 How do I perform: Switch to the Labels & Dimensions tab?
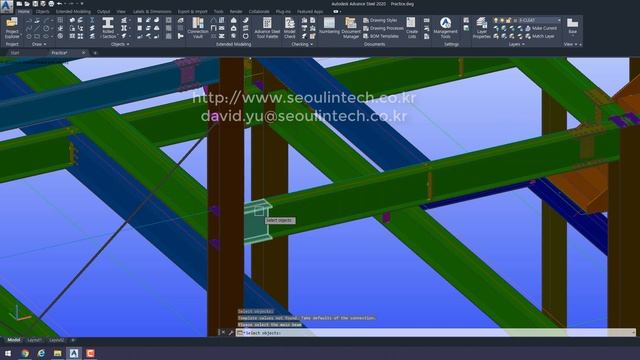(152, 11)
